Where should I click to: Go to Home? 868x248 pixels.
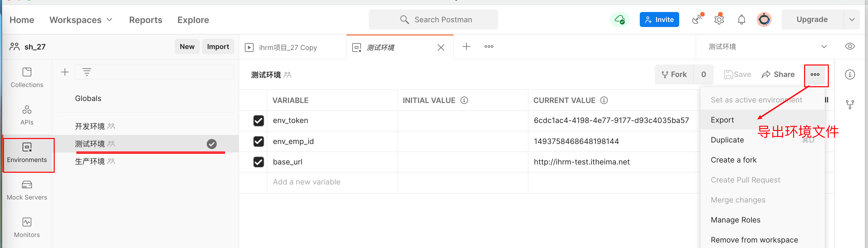point(22,20)
